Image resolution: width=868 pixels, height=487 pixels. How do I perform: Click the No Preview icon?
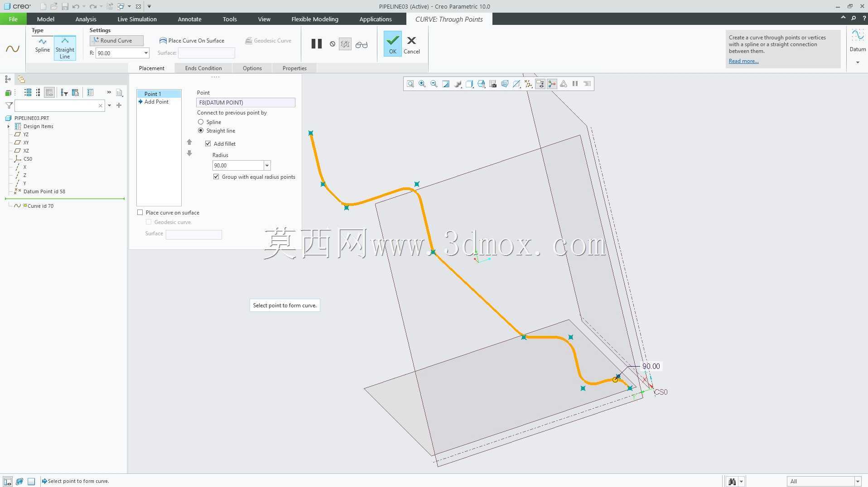point(333,44)
